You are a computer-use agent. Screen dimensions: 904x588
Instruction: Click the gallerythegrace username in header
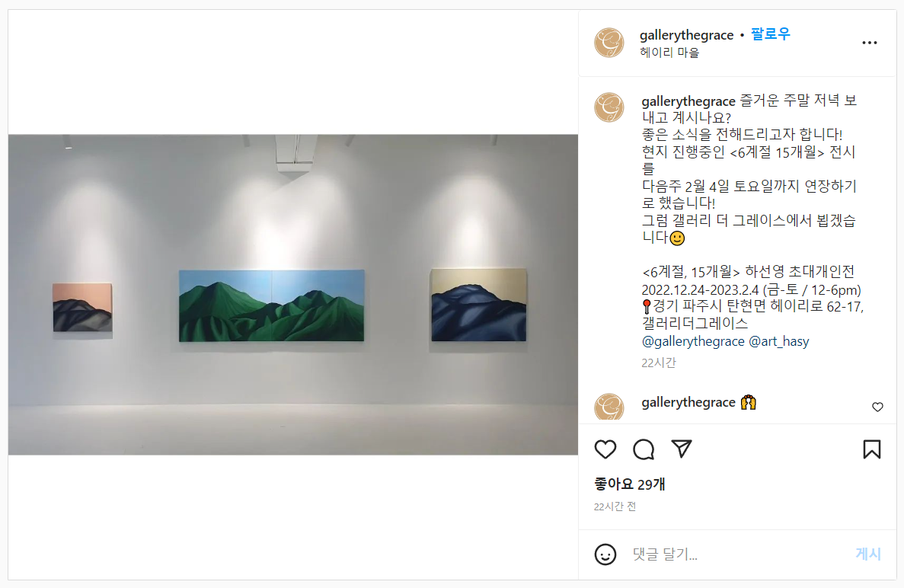(x=686, y=35)
